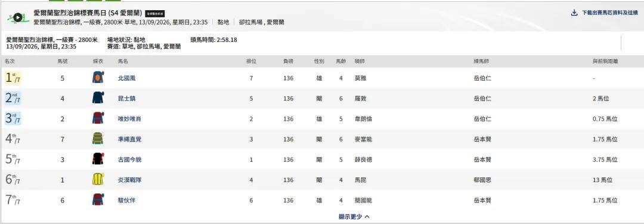
Task: Click the 6th place badge
Action: tap(13, 180)
